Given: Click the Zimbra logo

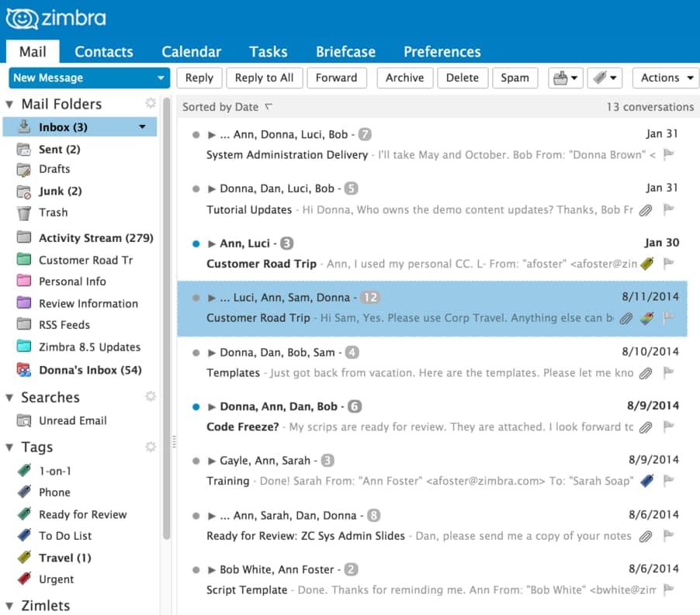Looking at the screenshot, I should click(x=56, y=19).
